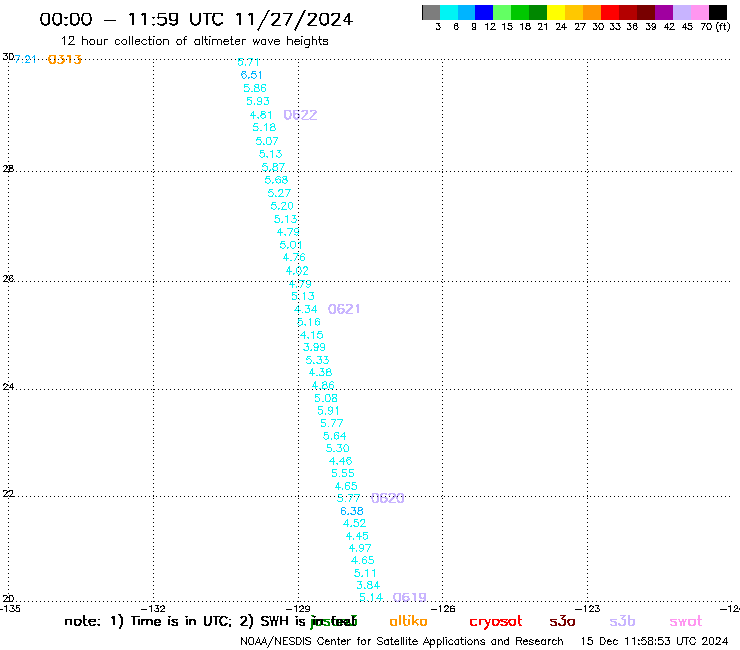The width and height of the screenshot is (740, 650).
Task: Click the '0619' pass time label
Action: click(410, 598)
